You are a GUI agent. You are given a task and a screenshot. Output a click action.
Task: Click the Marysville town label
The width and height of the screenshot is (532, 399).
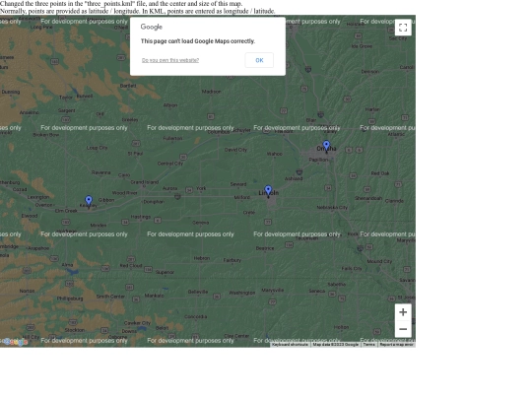coord(273,291)
